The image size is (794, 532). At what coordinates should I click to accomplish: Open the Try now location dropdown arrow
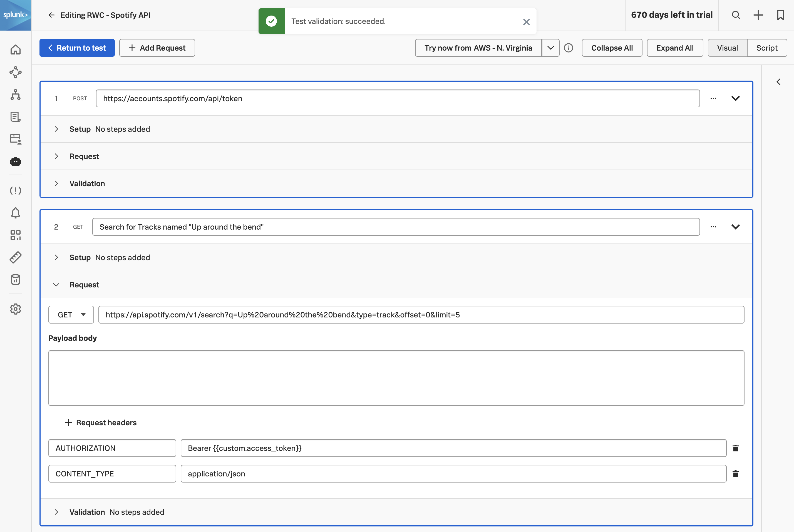tap(550, 48)
